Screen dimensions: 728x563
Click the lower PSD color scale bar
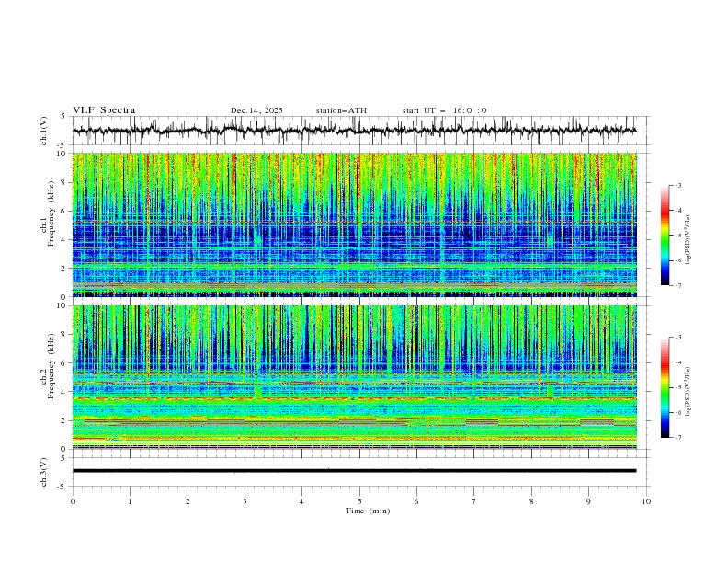pos(665,387)
